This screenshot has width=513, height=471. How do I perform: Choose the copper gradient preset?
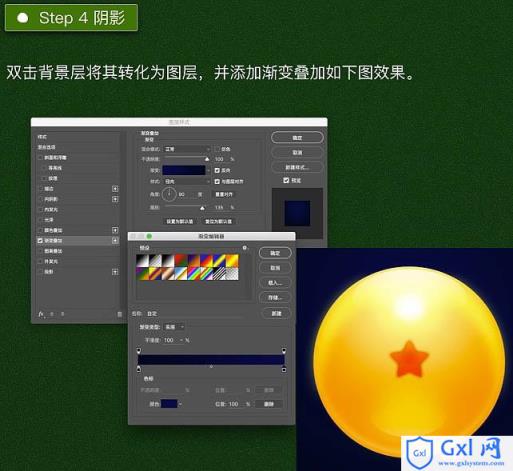click(x=168, y=274)
